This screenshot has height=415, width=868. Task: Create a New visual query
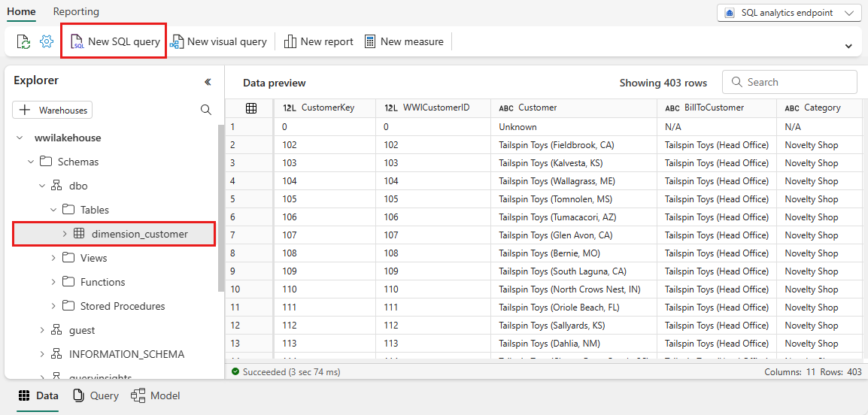click(x=219, y=42)
